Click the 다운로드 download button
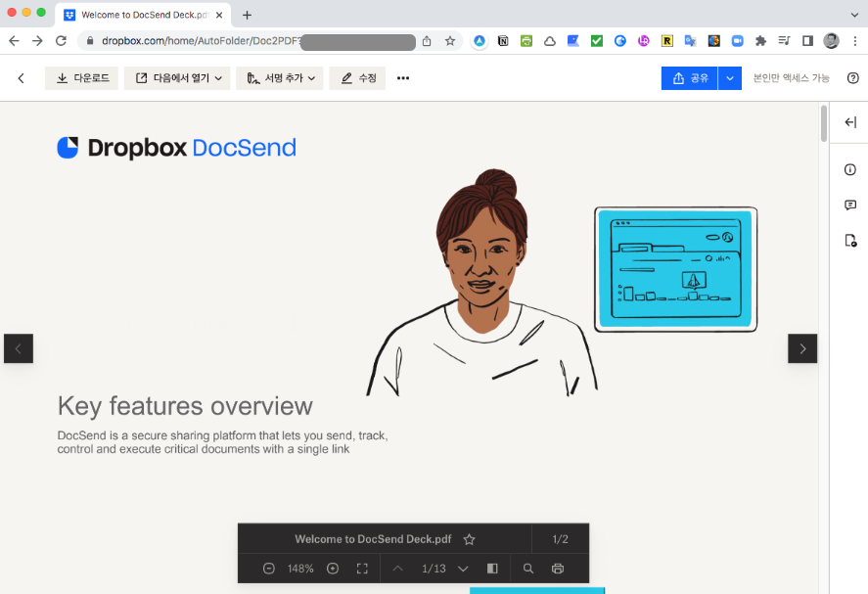The width and height of the screenshot is (868, 594). [x=81, y=78]
